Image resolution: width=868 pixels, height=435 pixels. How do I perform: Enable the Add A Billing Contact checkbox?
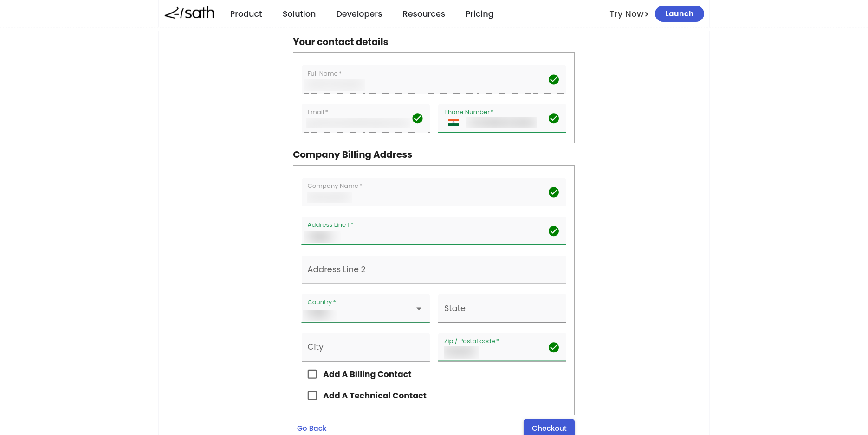(312, 374)
